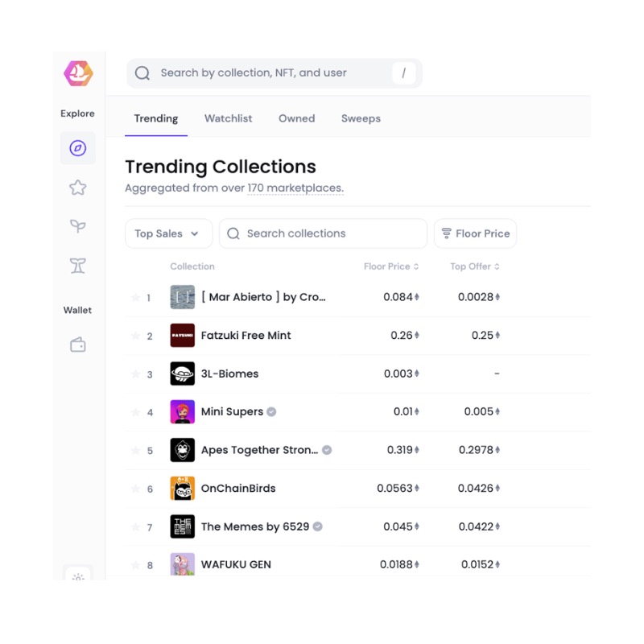
Task: Star the Apes Together Strong collection
Action: [x=135, y=450]
